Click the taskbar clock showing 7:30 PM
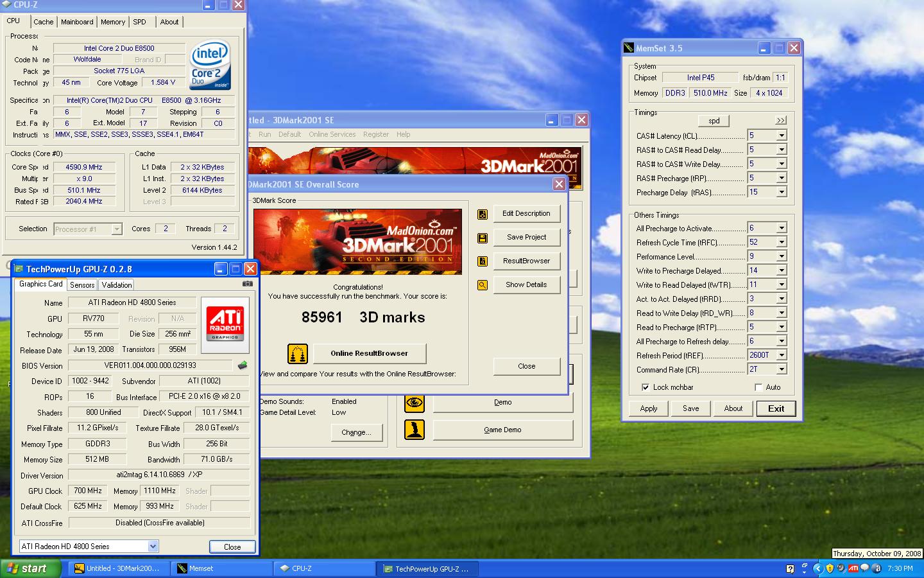924x578 pixels. [900, 568]
